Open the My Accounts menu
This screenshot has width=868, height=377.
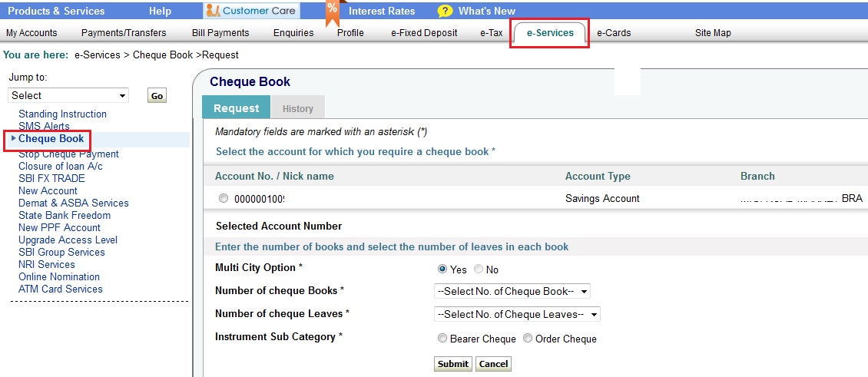[31, 33]
